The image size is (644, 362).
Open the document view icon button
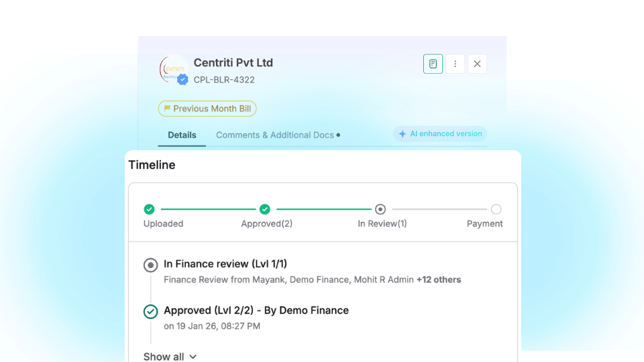(433, 64)
